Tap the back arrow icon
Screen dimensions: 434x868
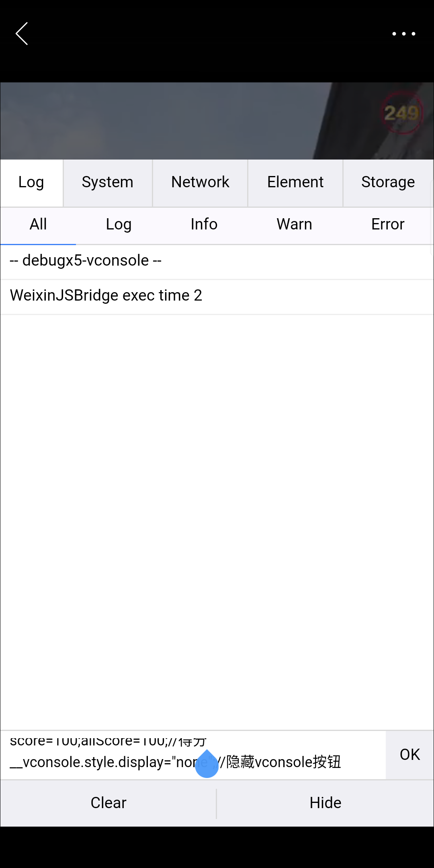pyautogui.click(x=22, y=34)
